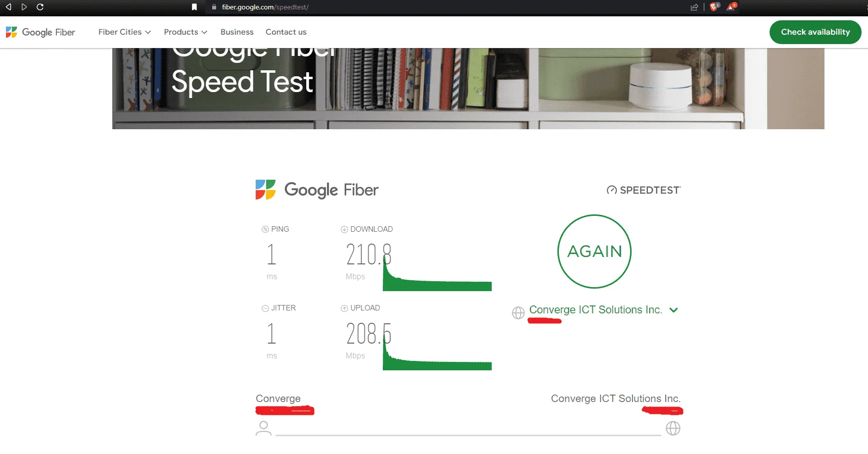Image resolution: width=868 pixels, height=454 pixels.
Task: Select the UPLOAD arrow icon
Action: 344,308
